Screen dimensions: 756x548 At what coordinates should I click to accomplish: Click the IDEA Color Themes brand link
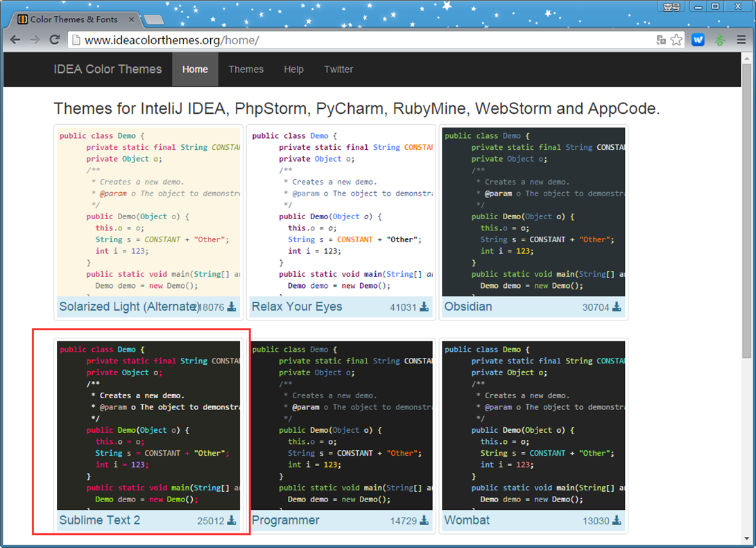coord(108,69)
